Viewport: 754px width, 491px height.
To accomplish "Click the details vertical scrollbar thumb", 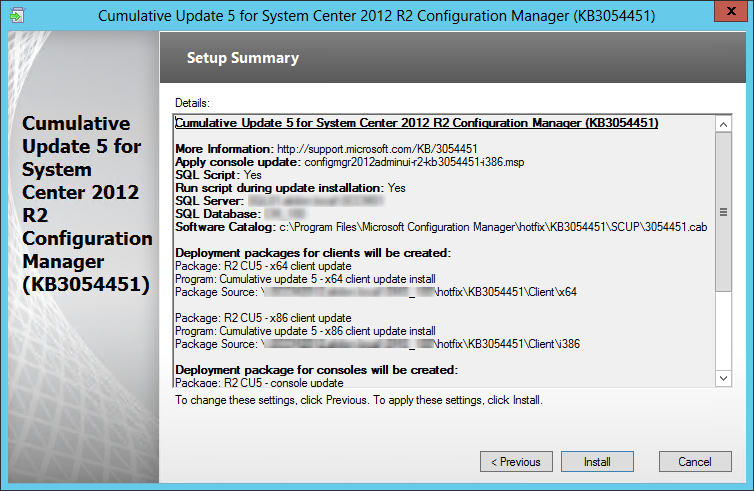I will [723, 212].
